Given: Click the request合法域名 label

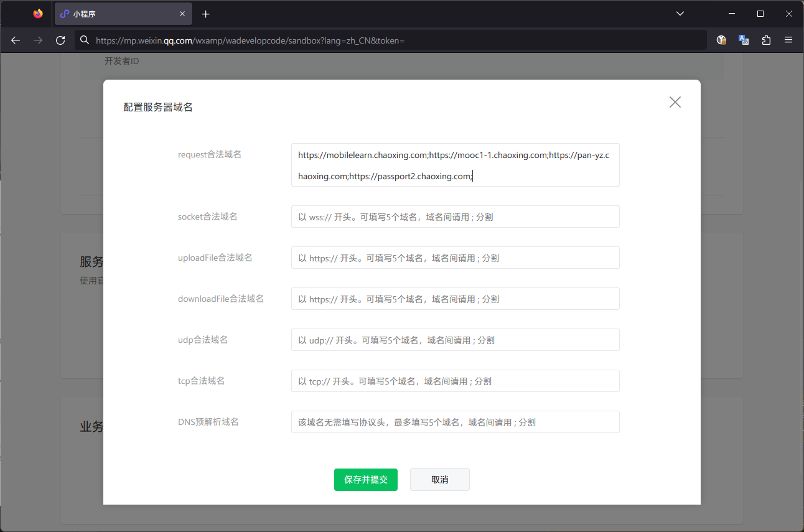Looking at the screenshot, I should pyautogui.click(x=210, y=154).
